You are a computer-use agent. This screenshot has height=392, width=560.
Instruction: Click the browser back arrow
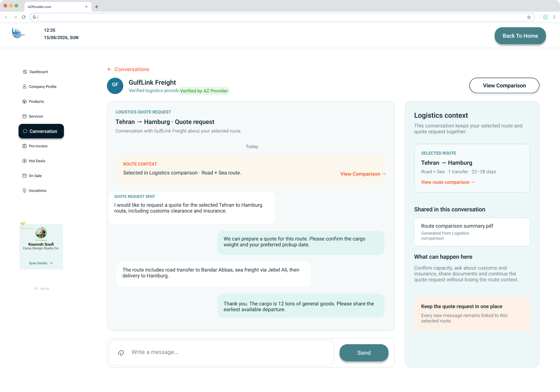[x=6, y=17]
